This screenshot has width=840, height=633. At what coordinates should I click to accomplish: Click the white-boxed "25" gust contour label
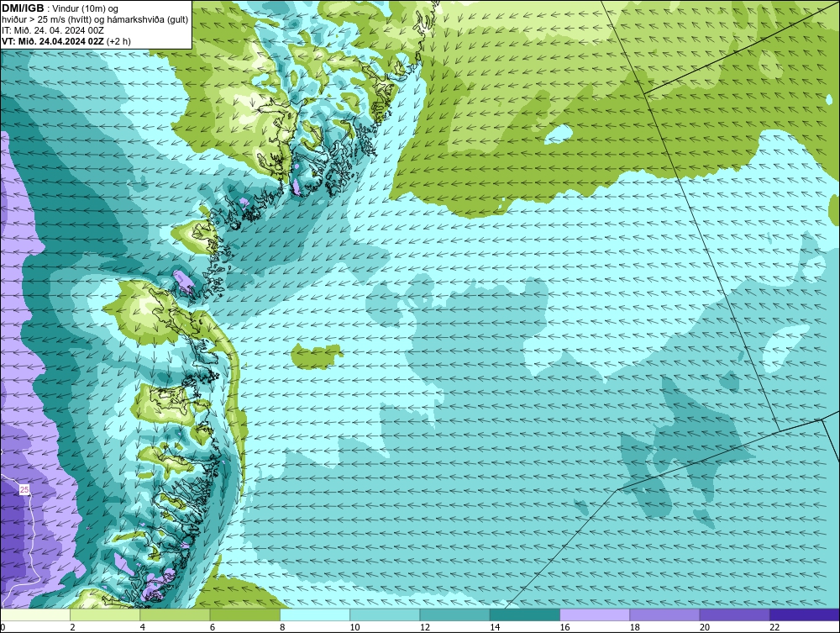[24, 490]
